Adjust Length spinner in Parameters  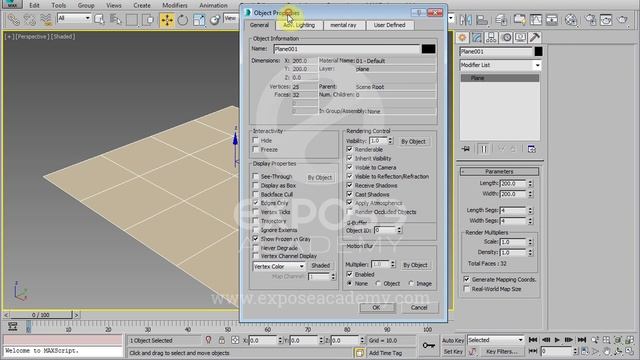tap(530, 184)
